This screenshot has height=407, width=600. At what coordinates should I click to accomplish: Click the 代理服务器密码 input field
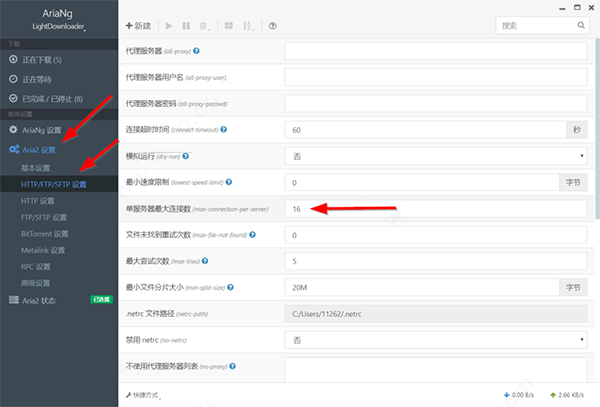tap(435, 104)
